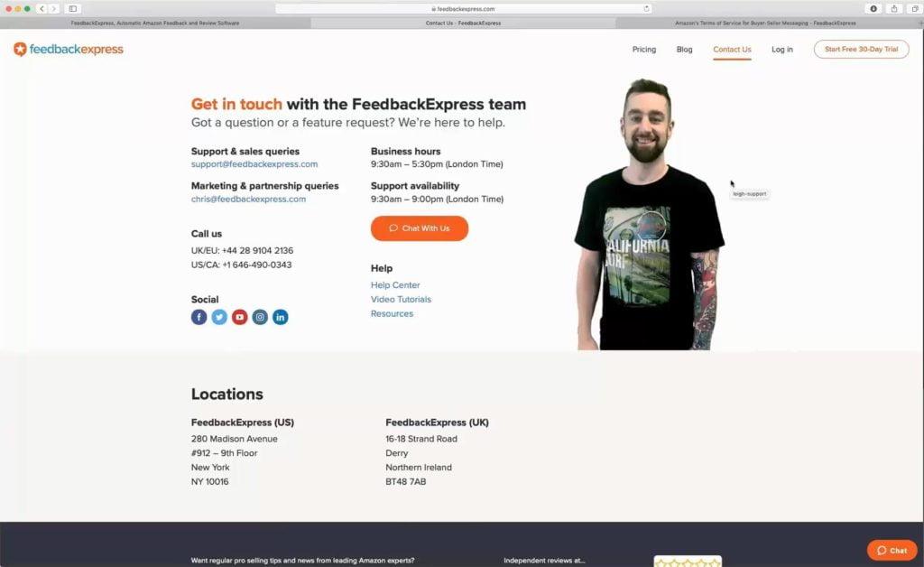Open the Pricing menu item
Image resolution: width=924 pixels, height=567 pixels.
pos(644,50)
